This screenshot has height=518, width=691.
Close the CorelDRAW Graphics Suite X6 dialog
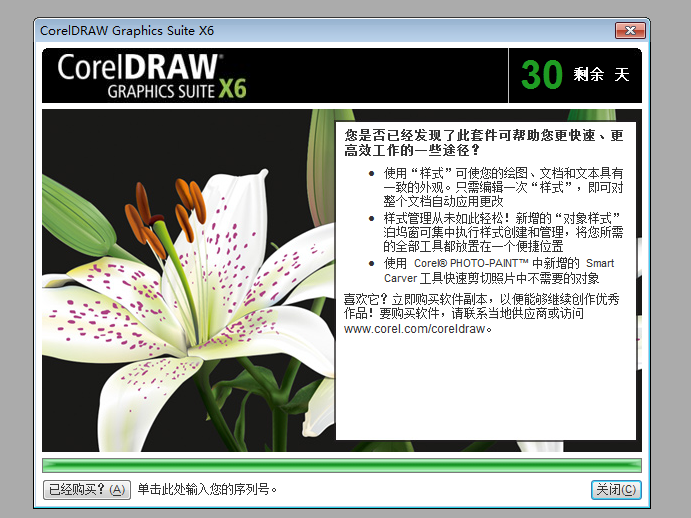[x=630, y=30]
